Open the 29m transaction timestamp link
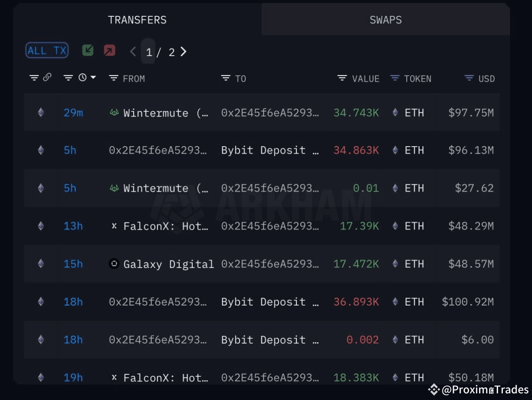The image size is (532, 400). coord(73,113)
